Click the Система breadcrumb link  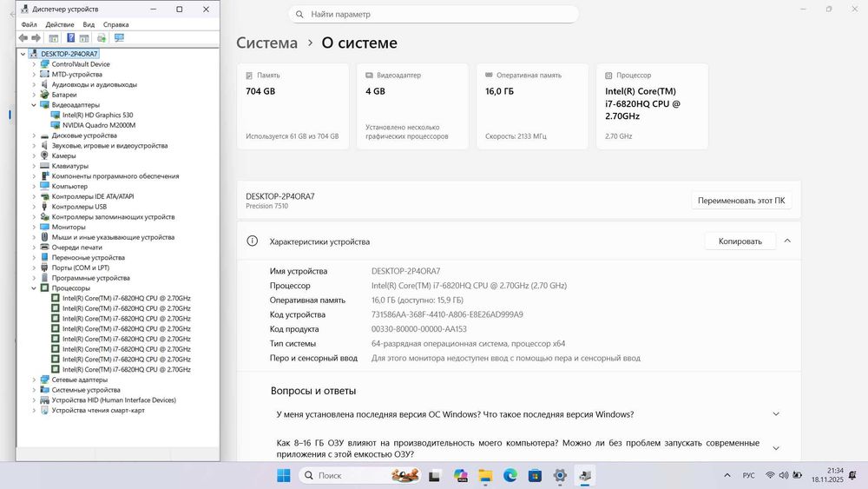266,43
